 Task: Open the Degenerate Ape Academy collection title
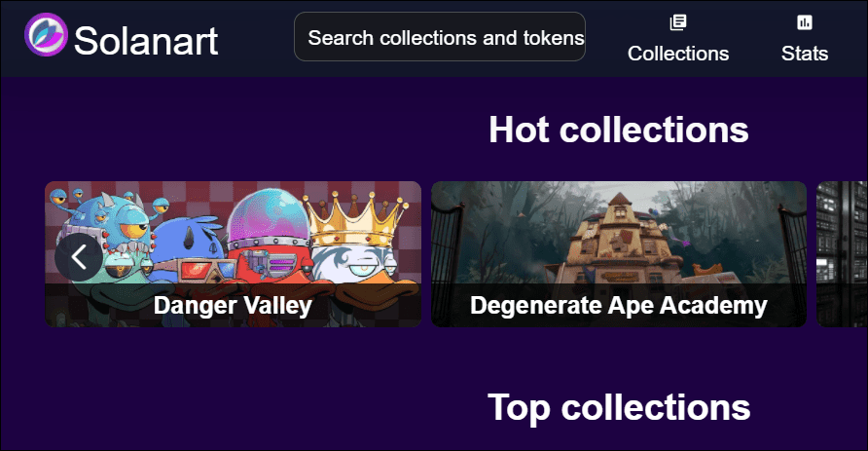pos(618,305)
